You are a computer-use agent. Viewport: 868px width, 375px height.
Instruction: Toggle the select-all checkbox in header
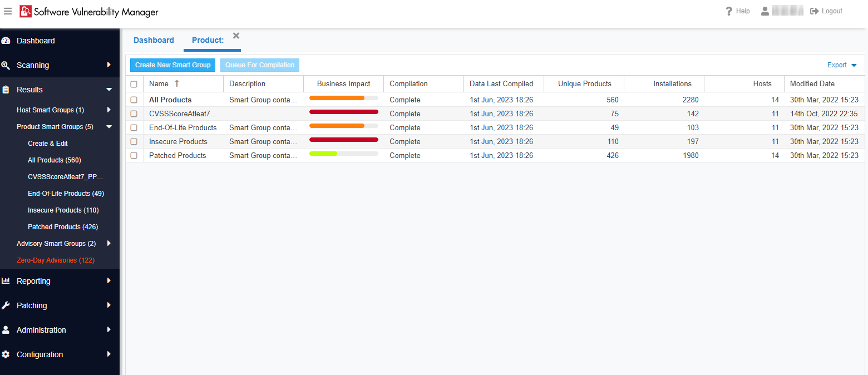point(134,84)
